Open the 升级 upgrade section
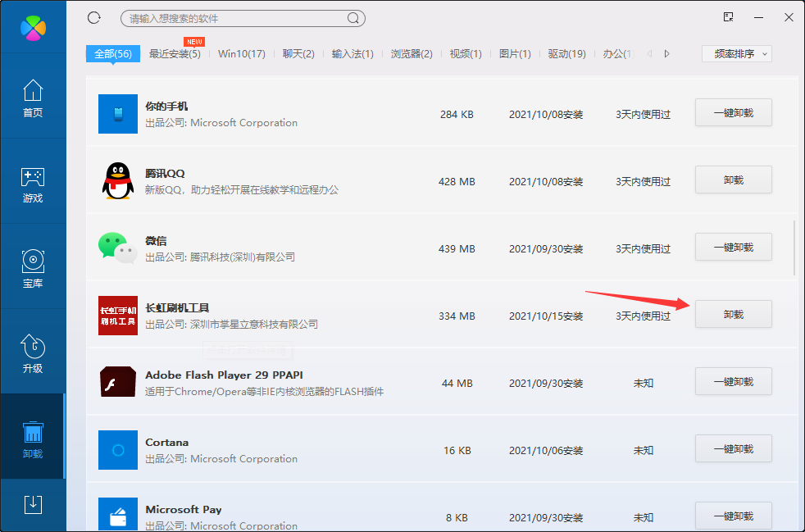The width and height of the screenshot is (805, 532). (33, 354)
